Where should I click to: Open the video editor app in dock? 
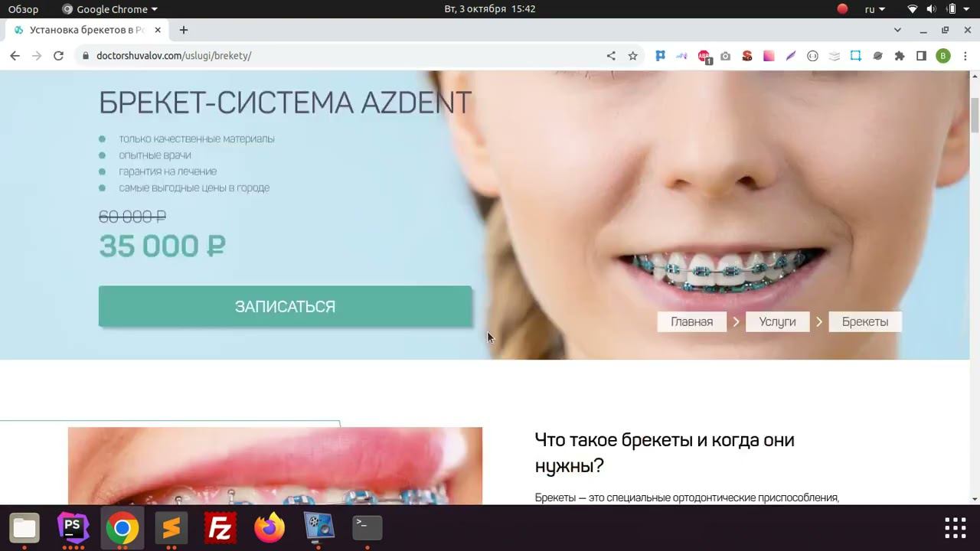click(318, 528)
